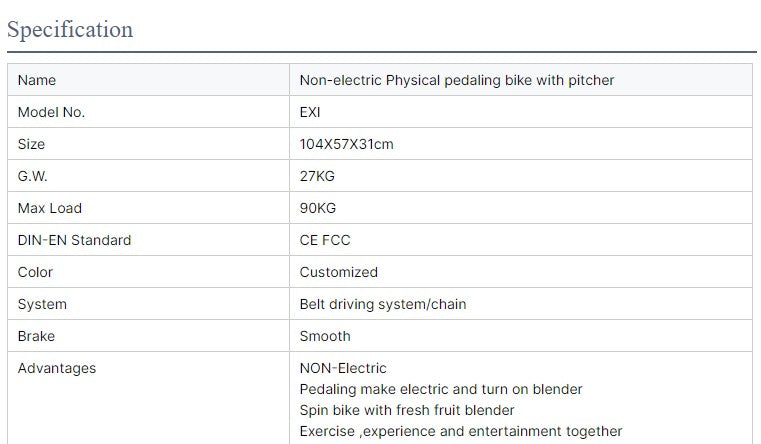Select the 90KG max load value
Screen dimensions: 761x444
(318, 208)
